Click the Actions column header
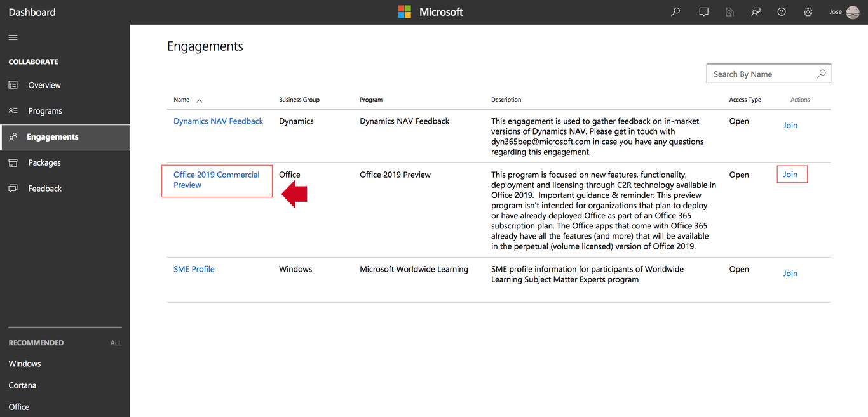 [x=800, y=100]
